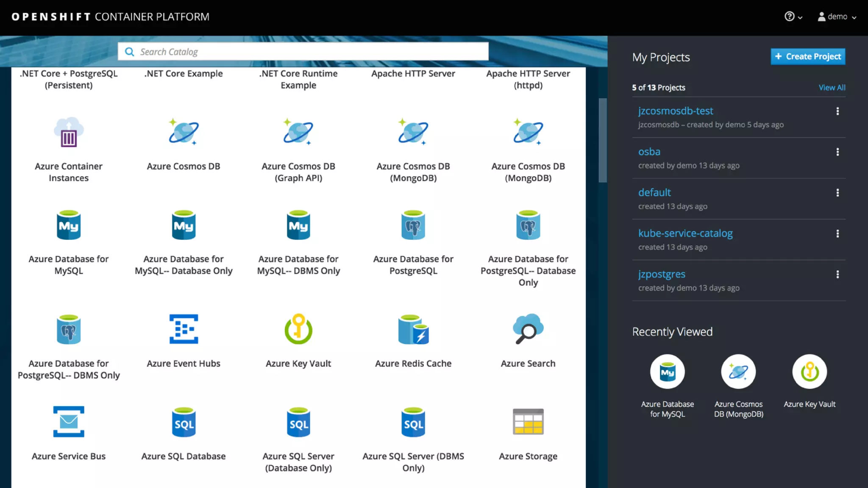This screenshot has width=868, height=488.
Task: Open recently viewed Azure Cosmos DB (MongoDB) thumbnail
Action: (x=738, y=372)
